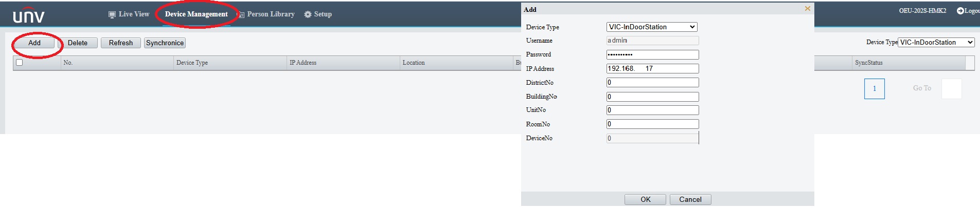
Task: Click the Logout arrow icon
Action: coord(960,11)
